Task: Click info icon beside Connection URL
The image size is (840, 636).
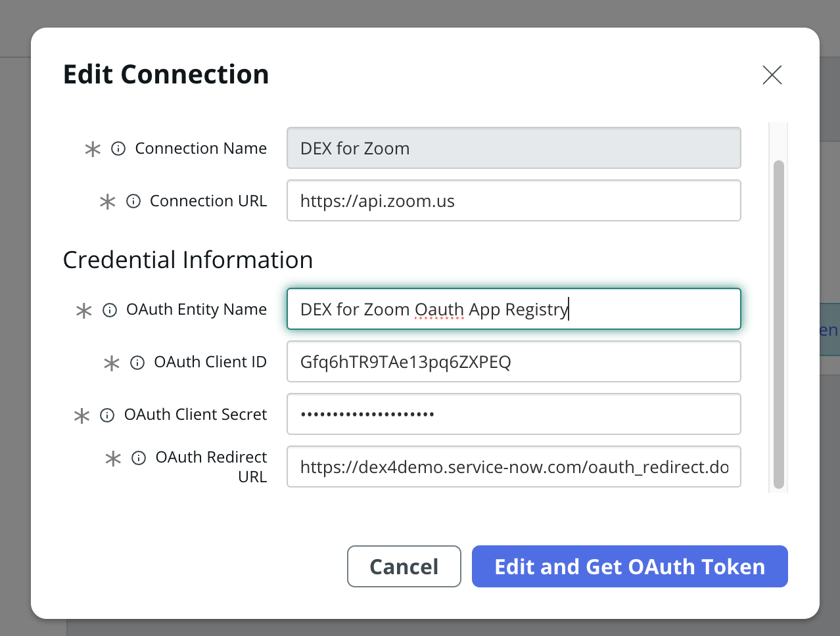Action: 133,201
